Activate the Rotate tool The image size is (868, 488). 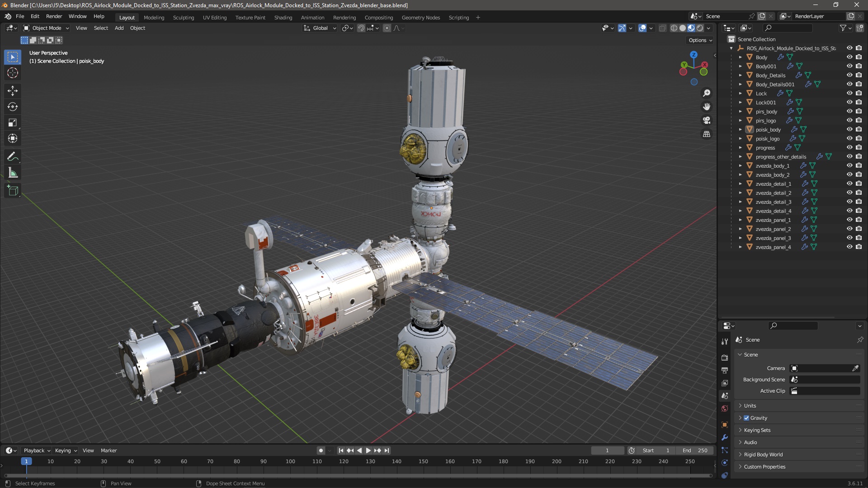(13, 107)
